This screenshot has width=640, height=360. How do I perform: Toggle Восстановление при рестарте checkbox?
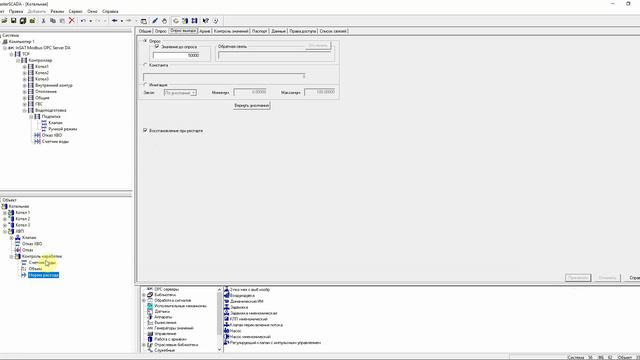(x=145, y=130)
